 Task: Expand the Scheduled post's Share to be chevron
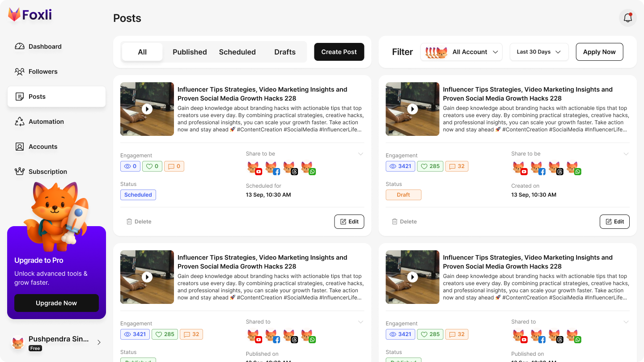click(x=360, y=154)
